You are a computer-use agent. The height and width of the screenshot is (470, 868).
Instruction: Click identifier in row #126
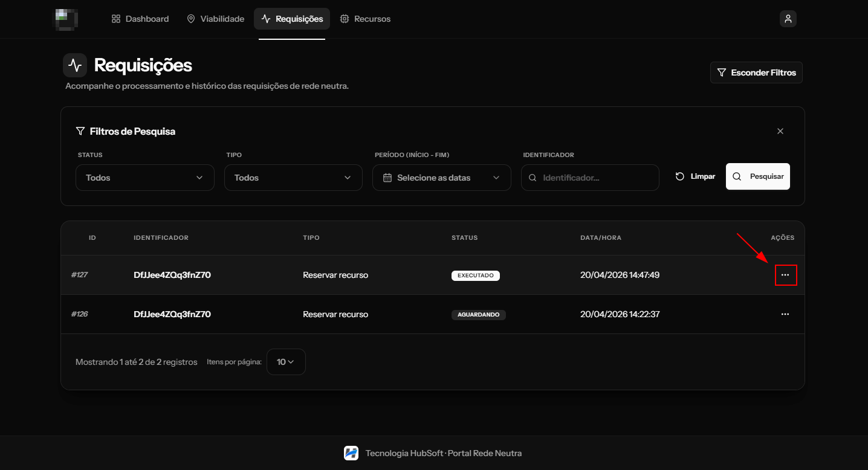coord(172,314)
